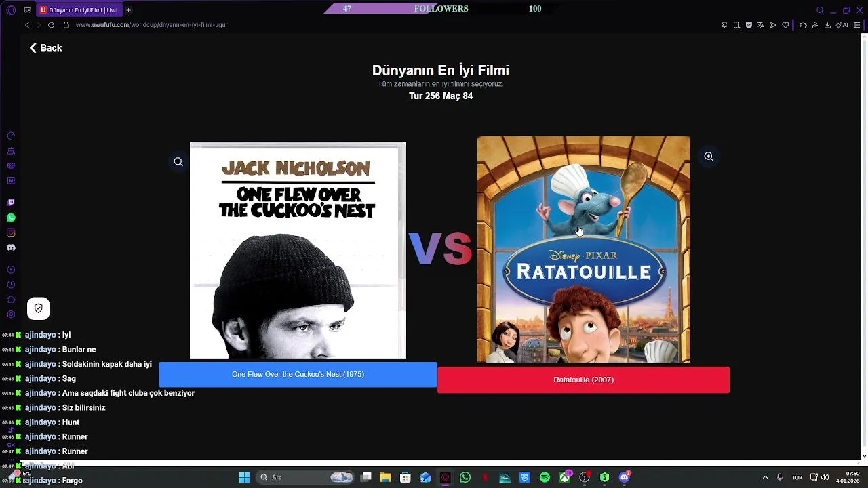Open the ad blocker shield in toolbar
The width and height of the screenshot is (868, 488).
749,25
